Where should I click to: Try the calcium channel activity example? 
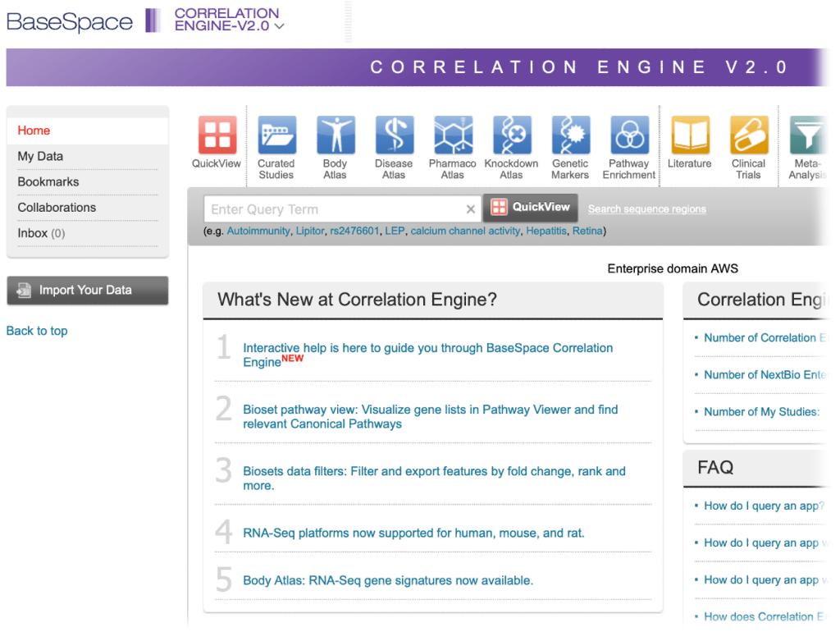click(x=466, y=231)
